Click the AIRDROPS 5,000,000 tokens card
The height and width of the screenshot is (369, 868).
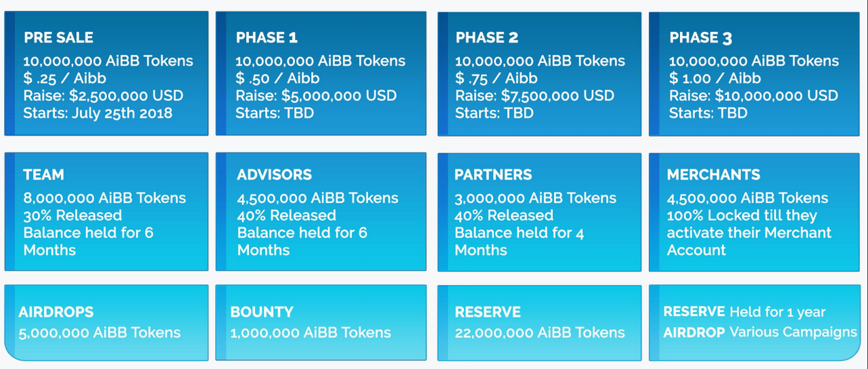[x=106, y=323]
